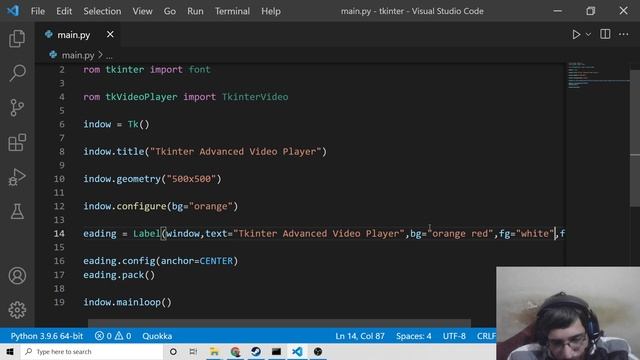Open the Extensions view

click(x=17, y=142)
